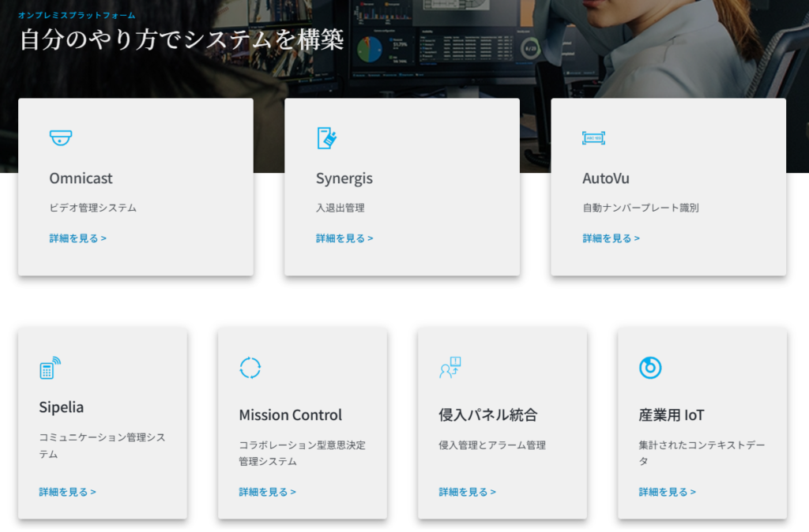Screen dimensions: 809x532
Task: Click the Sipelia intercom phone icon
Action: pos(50,368)
